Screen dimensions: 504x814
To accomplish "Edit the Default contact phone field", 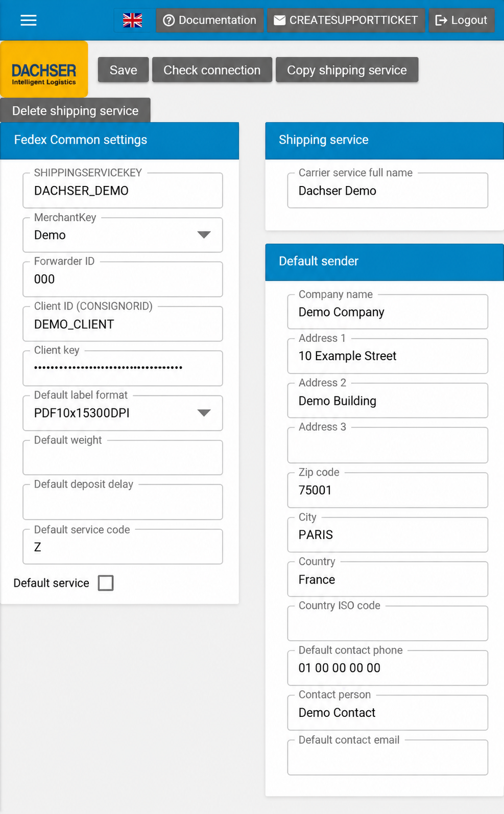I will (388, 668).
